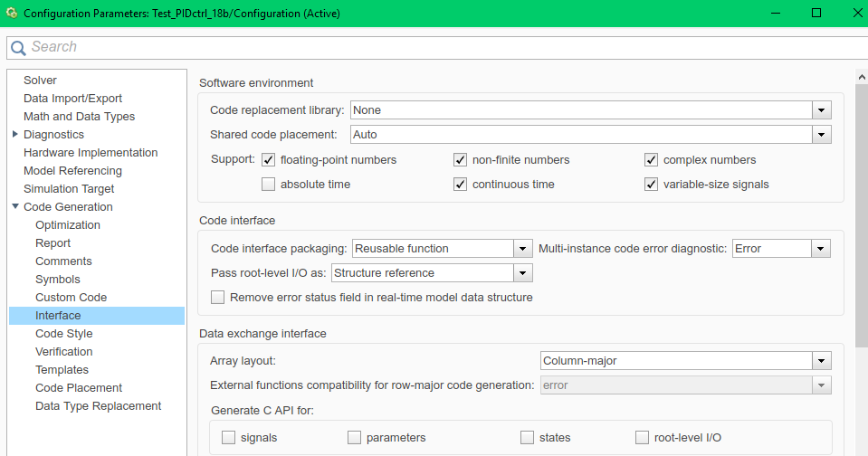Enable C API for root-level I/O
Screen dimensions: 868x456
click(x=642, y=438)
